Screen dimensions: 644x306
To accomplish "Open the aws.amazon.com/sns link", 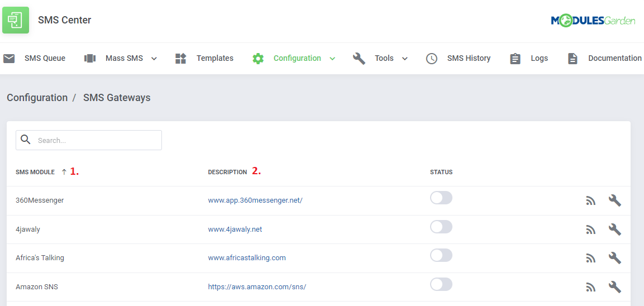I will click(x=257, y=286).
